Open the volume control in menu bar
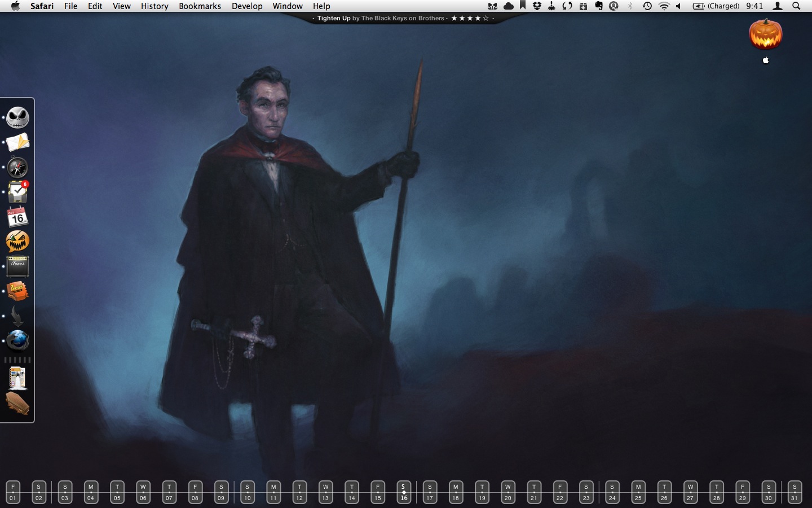Viewport: 812px width, 508px height. [678, 6]
